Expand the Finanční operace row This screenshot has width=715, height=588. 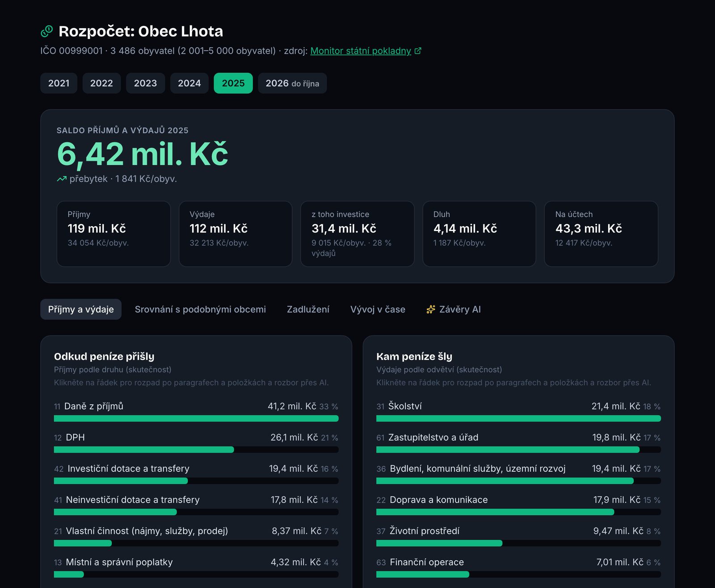(x=518, y=567)
